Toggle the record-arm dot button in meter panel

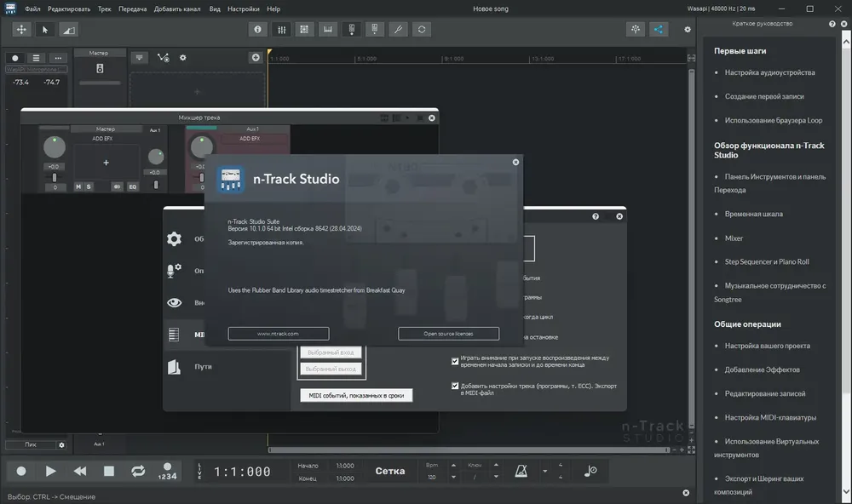pyautogui.click(x=15, y=58)
